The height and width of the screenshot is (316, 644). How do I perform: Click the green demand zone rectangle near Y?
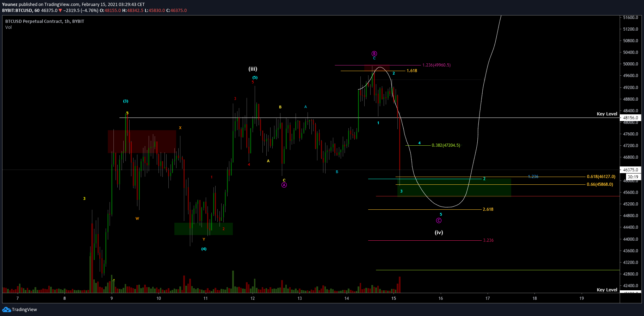click(x=204, y=229)
